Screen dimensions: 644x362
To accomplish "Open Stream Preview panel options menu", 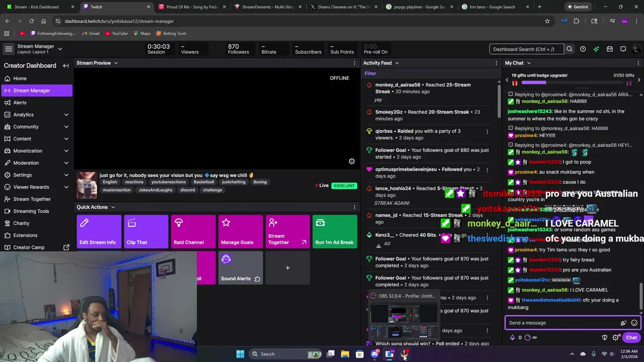I will click(354, 63).
